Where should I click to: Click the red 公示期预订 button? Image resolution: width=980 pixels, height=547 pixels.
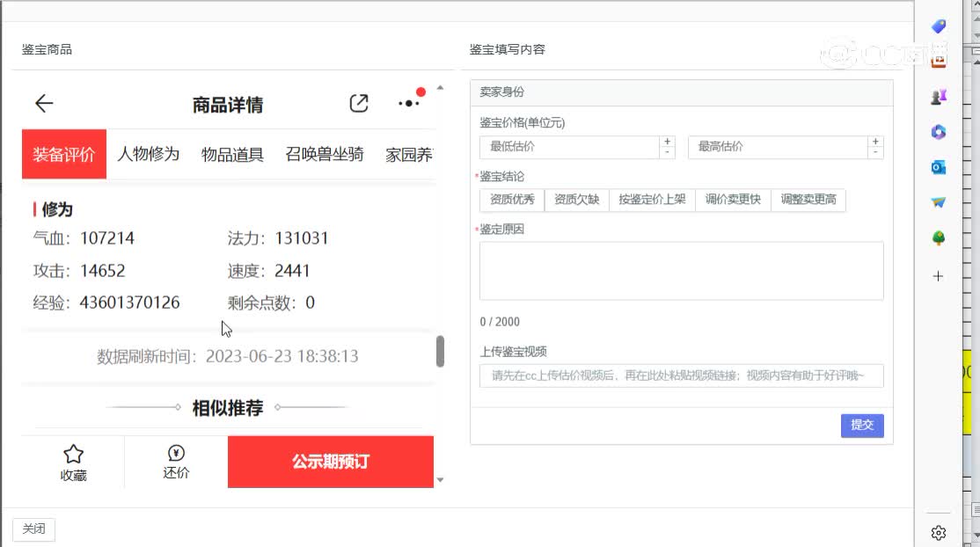coord(331,462)
